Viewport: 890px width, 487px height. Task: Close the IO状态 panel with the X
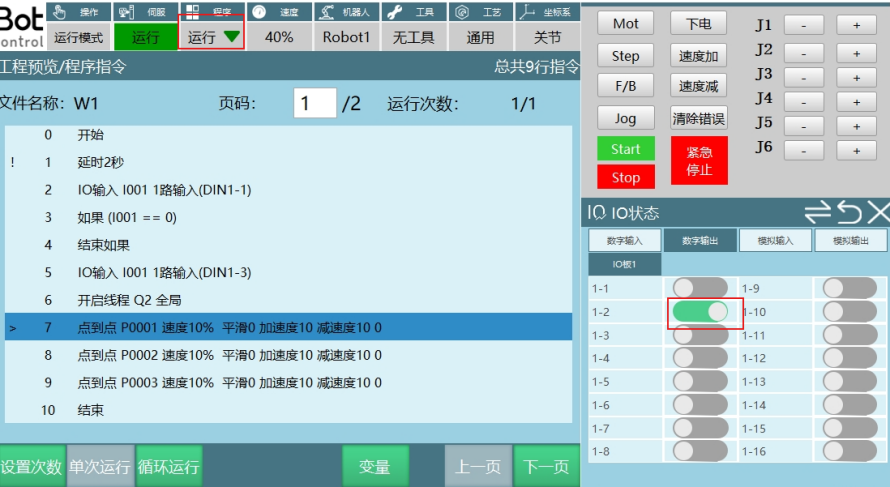(879, 213)
